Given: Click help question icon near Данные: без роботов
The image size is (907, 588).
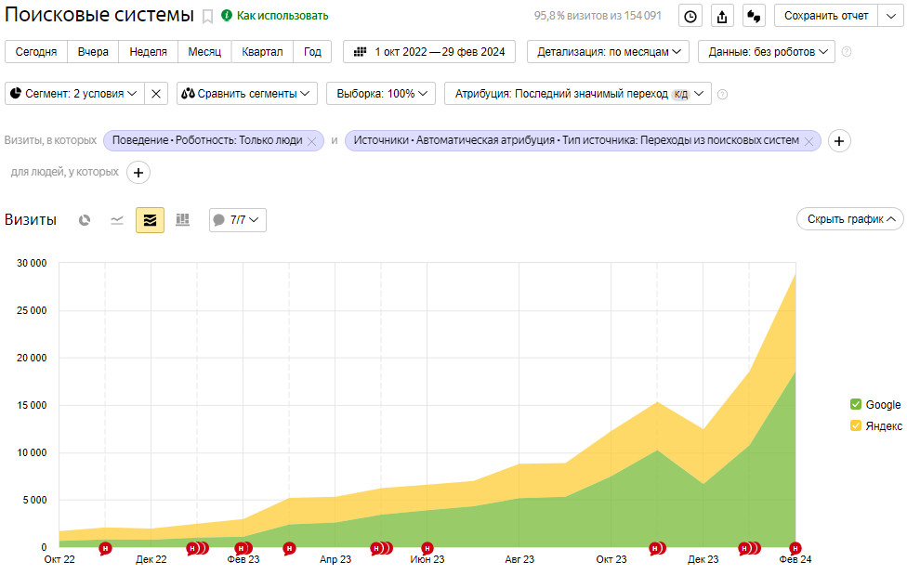Looking at the screenshot, I should [x=847, y=51].
